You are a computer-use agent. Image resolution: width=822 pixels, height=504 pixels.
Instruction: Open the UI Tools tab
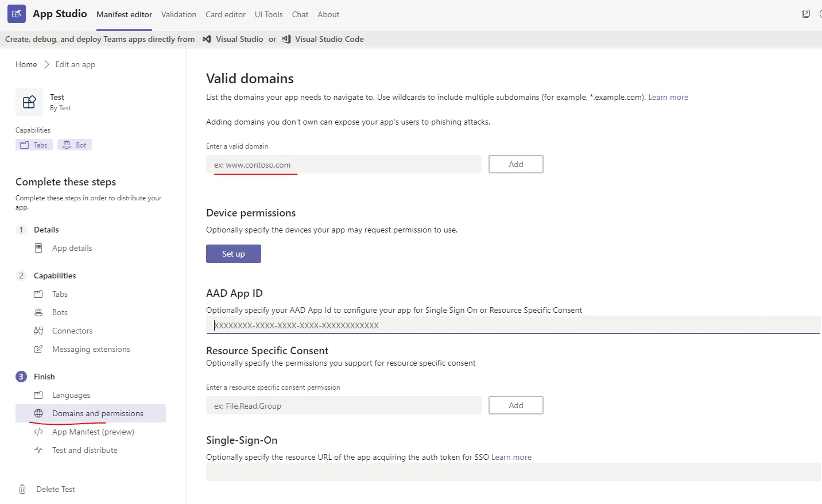click(269, 14)
